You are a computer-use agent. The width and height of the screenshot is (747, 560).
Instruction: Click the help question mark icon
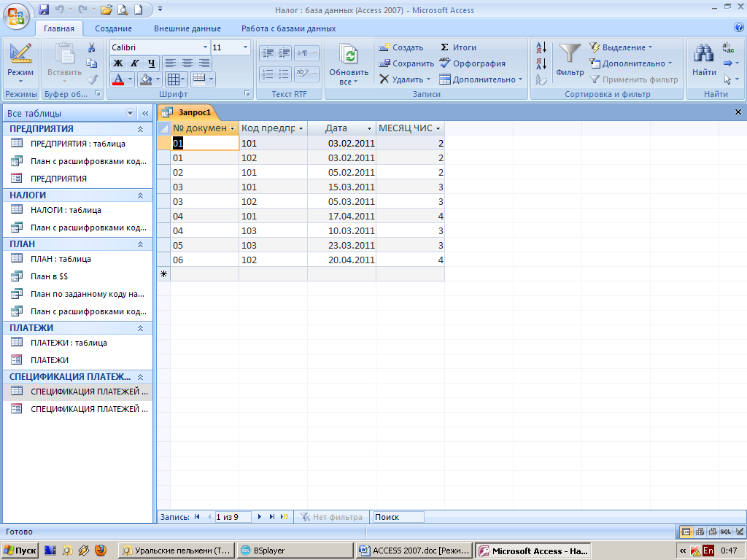739,28
